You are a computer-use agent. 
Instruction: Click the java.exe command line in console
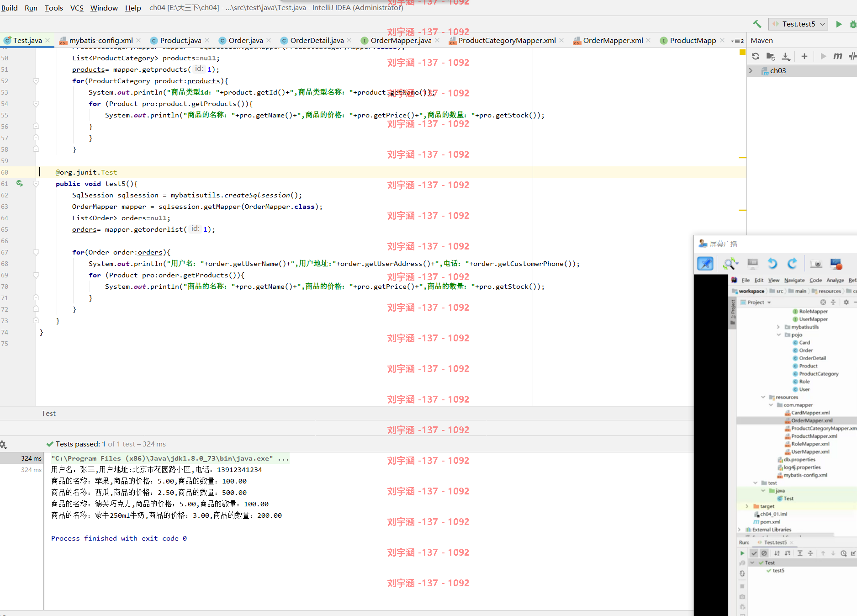coord(170,458)
